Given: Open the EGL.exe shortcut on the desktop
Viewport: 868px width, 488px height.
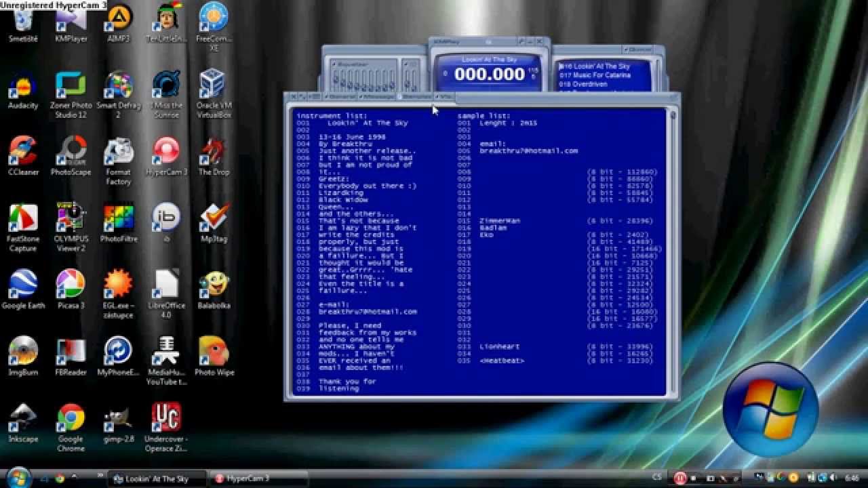Looking at the screenshot, I should (119, 295).
